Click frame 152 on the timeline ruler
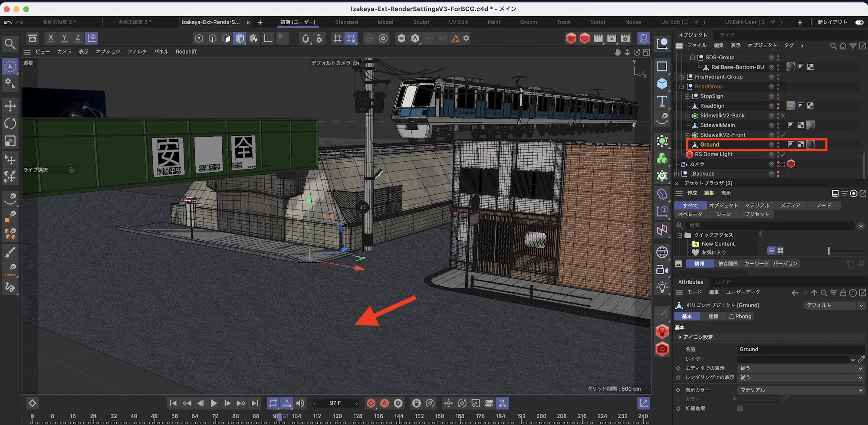This screenshot has width=868, height=425. coord(419,416)
